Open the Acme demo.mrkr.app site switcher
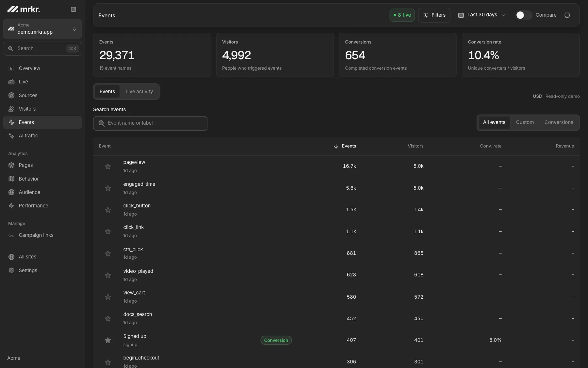588x368 pixels. click(x=42, y=29)
